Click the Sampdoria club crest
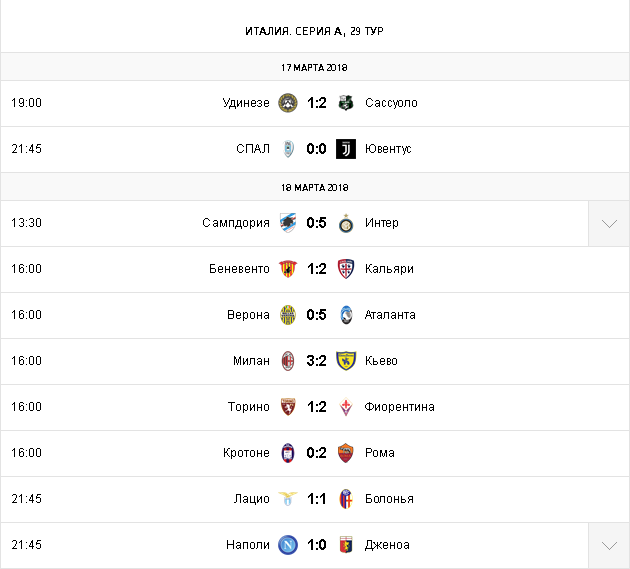 (x=288, y=223)
